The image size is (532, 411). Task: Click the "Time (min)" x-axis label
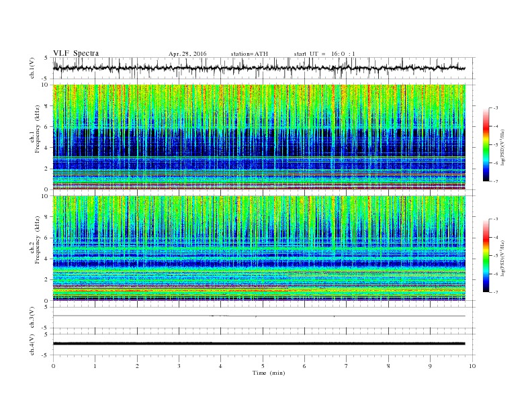[269, 373]
